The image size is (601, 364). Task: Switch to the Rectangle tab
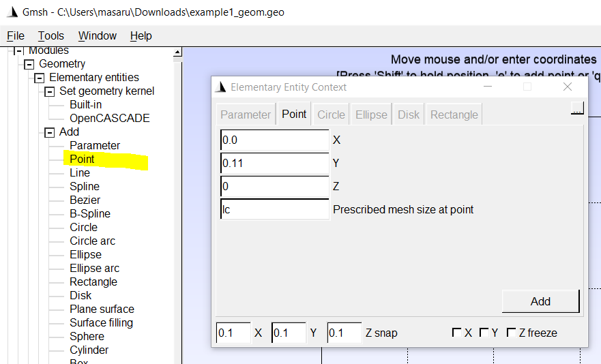coord(454,115)
